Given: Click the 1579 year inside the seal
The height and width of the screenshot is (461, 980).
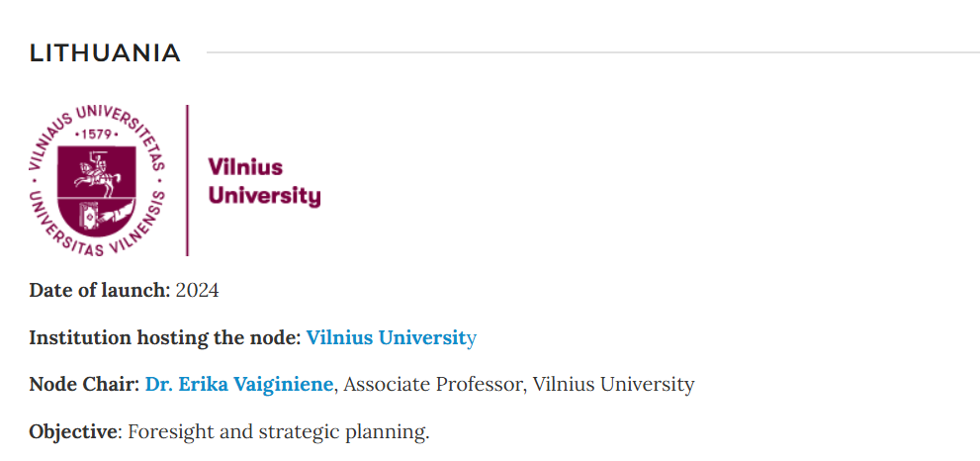Looking at the screenshot, I should click(98, 134).
